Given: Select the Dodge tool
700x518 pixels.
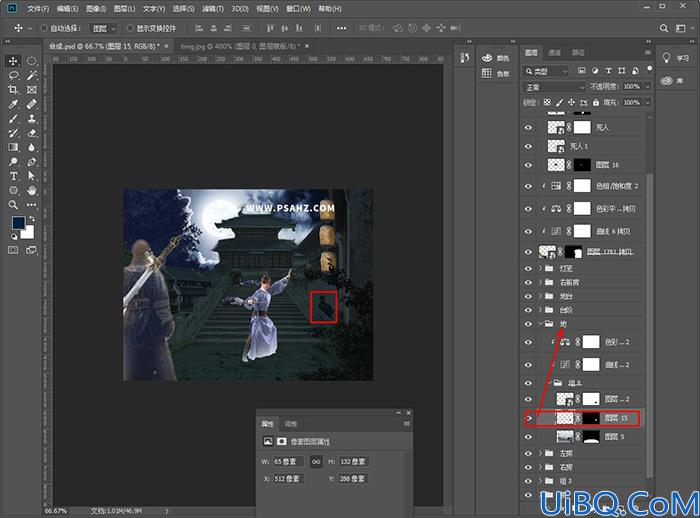Looking at the screenshot, I should (x=13, y=162).
